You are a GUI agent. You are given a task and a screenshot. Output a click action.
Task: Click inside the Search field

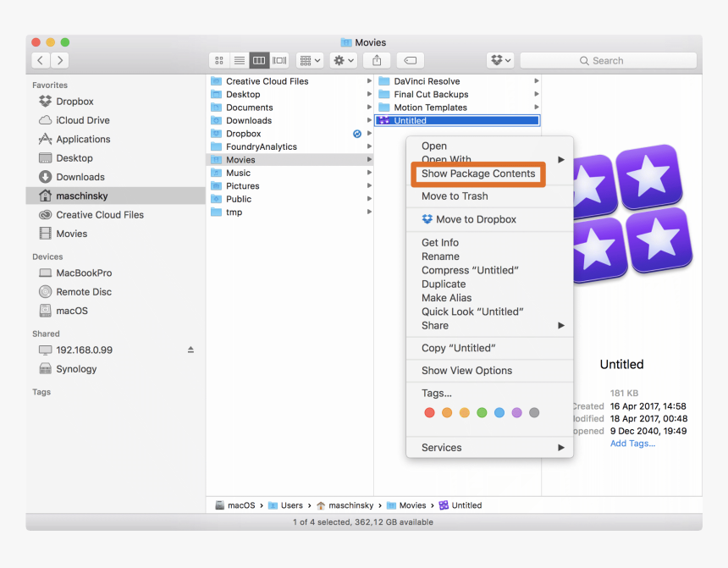(608, 60)
